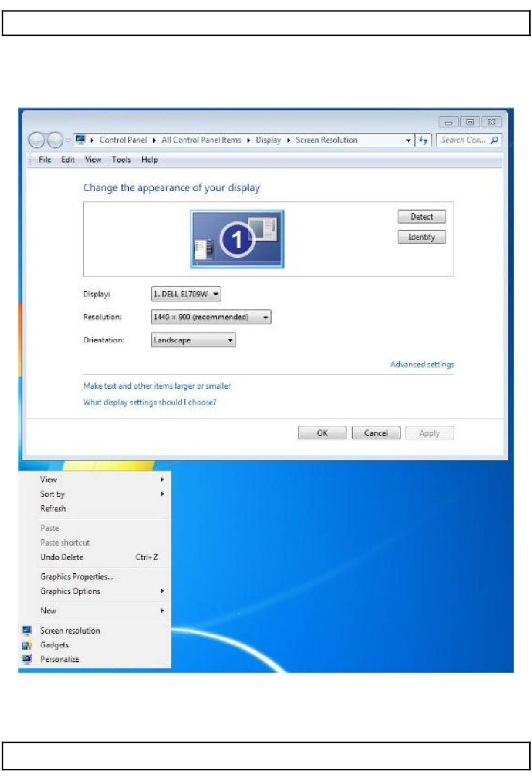Click All Control Panel Items breadcrumb

click(x=202, y=140)
